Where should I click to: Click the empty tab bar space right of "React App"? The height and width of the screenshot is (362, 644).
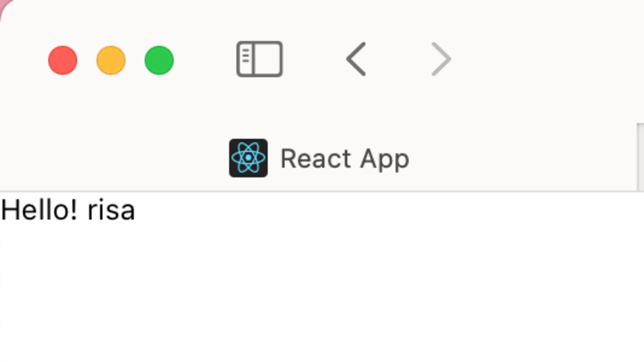tap(523, 158)
